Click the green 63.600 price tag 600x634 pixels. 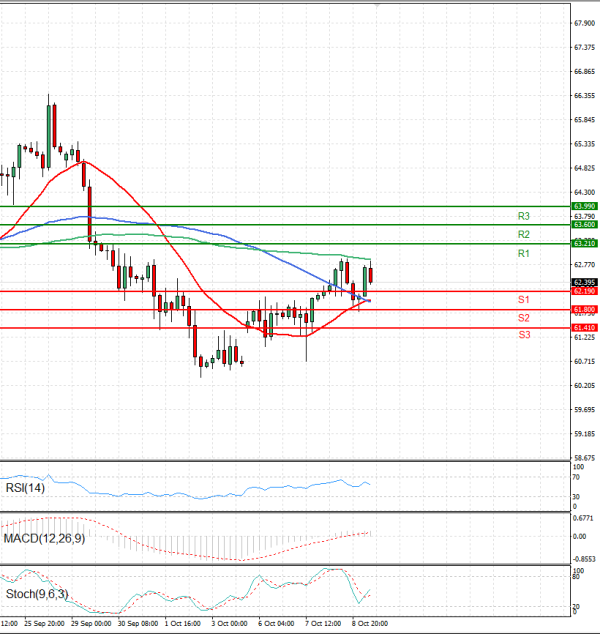tap(584, 225)
